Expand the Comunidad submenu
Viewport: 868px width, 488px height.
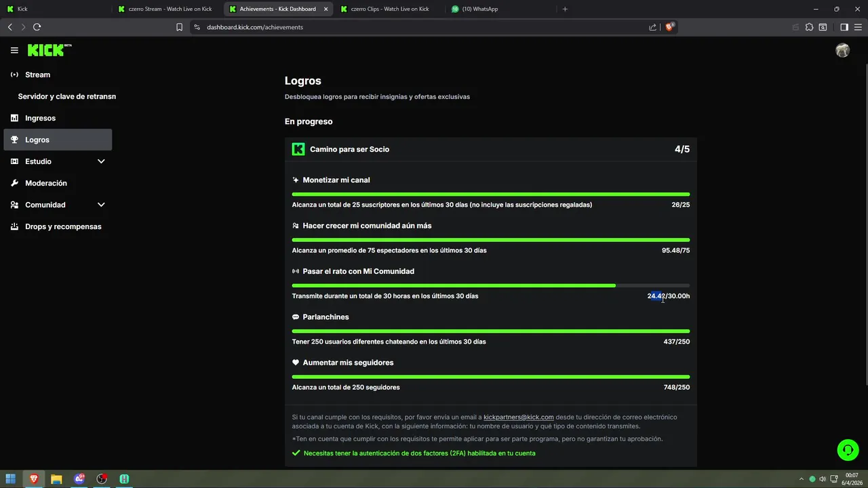101,205
